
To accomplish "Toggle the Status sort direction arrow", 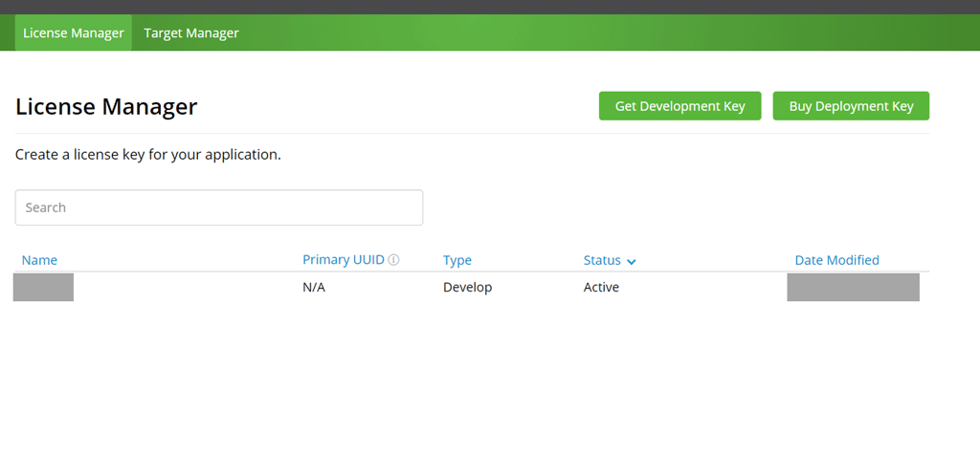I will tap(632, 262).
